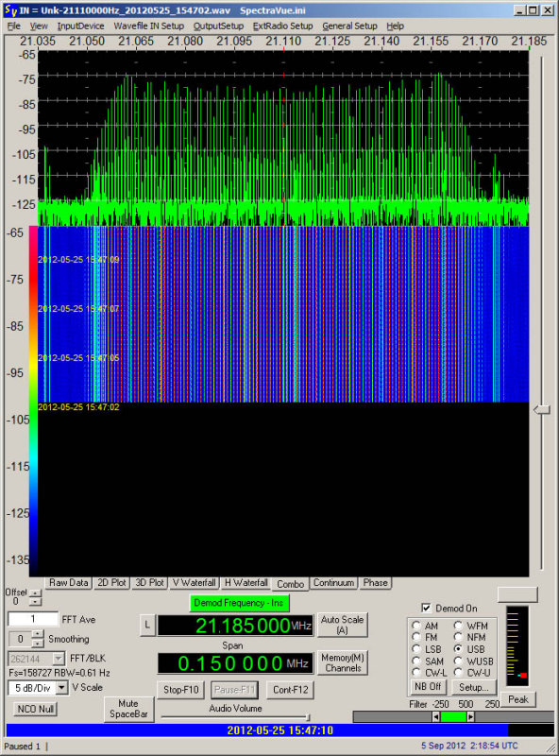Click the blue playback position bar
The width and height of the screenshot is (559, 756).
pyautogui.click(x=257, y=730)
